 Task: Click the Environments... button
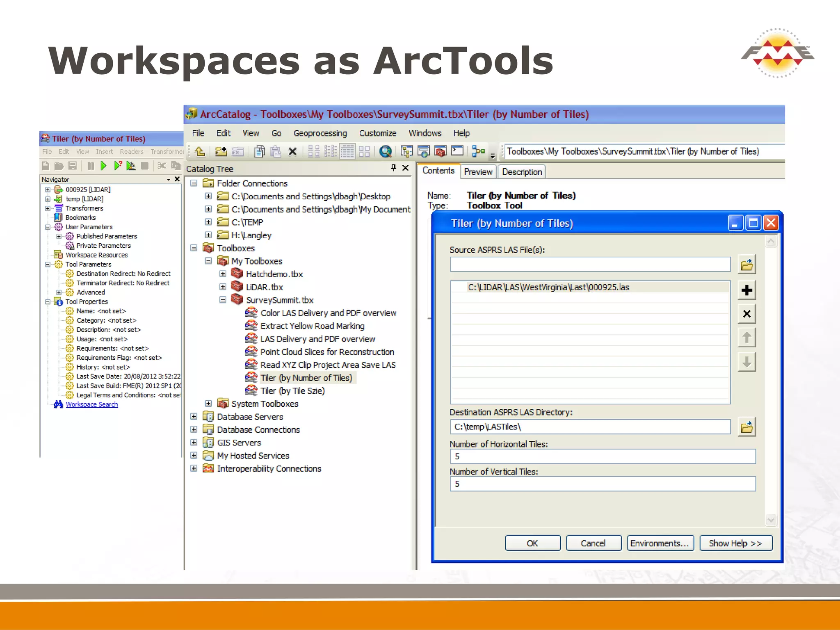click(660, 543)
